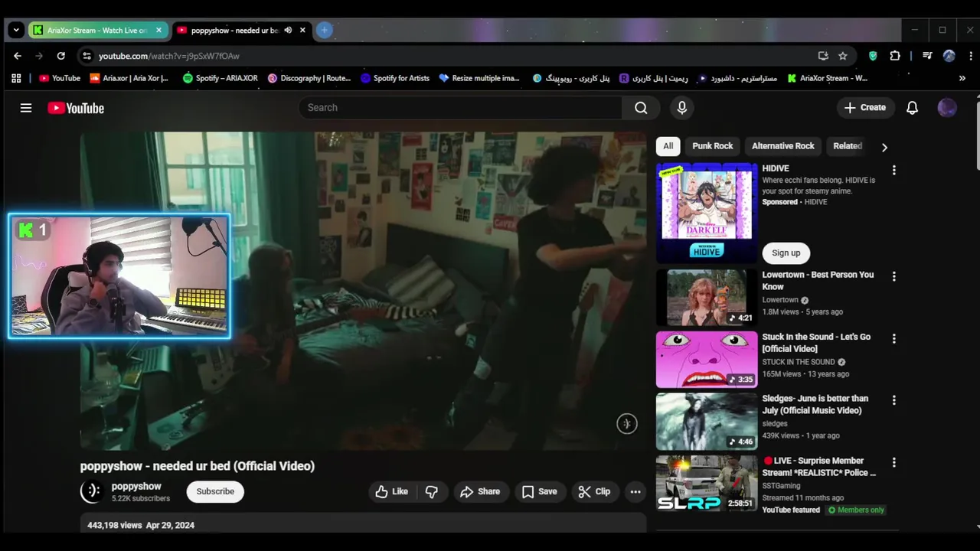980x551 pixels.
Task: Sign up for the HIDIVE ad
Action: point(786,253)
